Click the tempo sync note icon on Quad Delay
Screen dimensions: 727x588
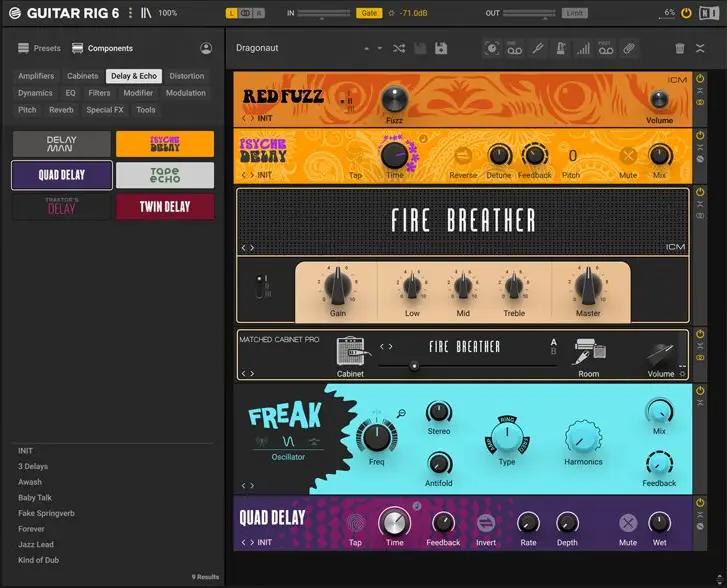pyautogui.click(x=417, y=506)
